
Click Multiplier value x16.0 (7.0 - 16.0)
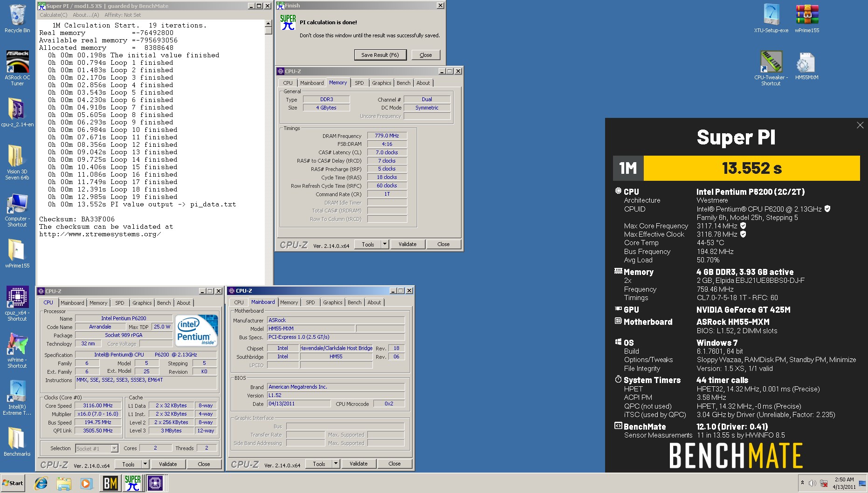coord(98,414)
